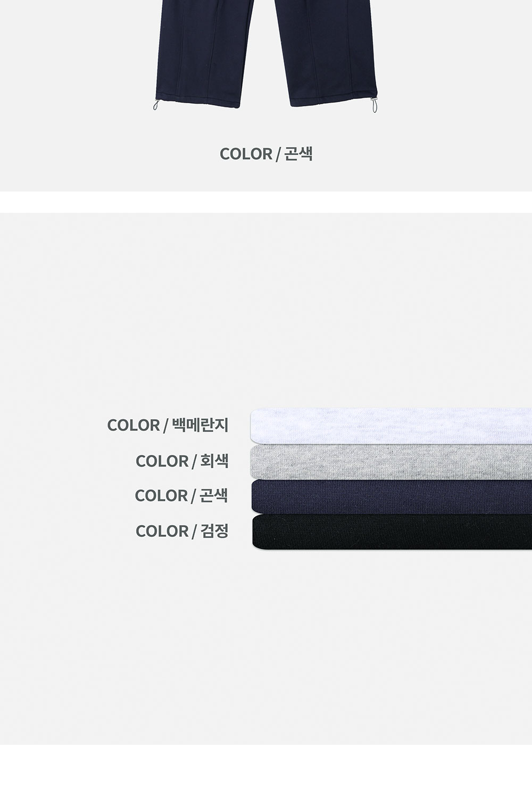This screenshot has width=532, height=798.
Task: Click the 'COLOR / 백메란지' label
Action: click(168, 425)
